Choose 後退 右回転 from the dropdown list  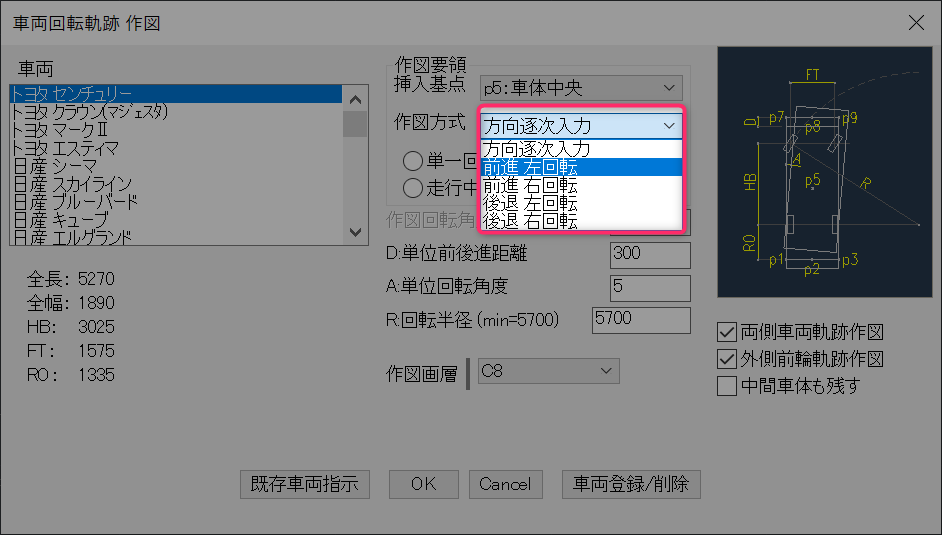tap(581, 220)
